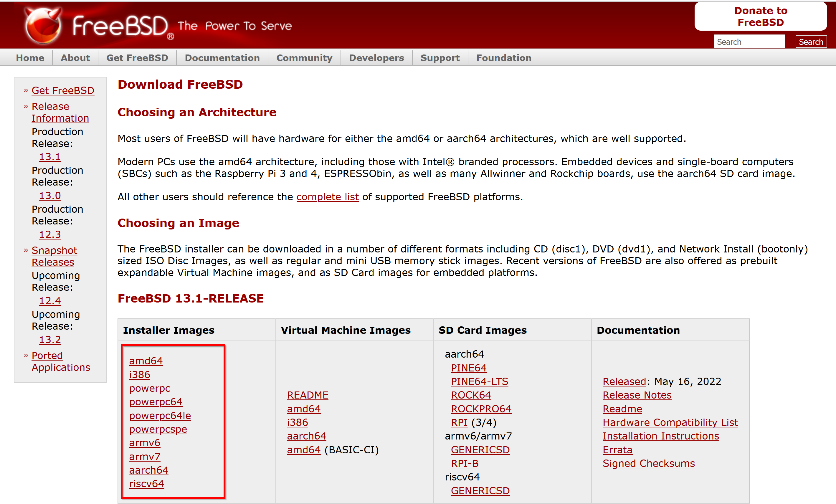The width and height of the screenshot is (836, 504).
Task: Click the Donate to FreeBSD button
Action: tap(760, 16)
